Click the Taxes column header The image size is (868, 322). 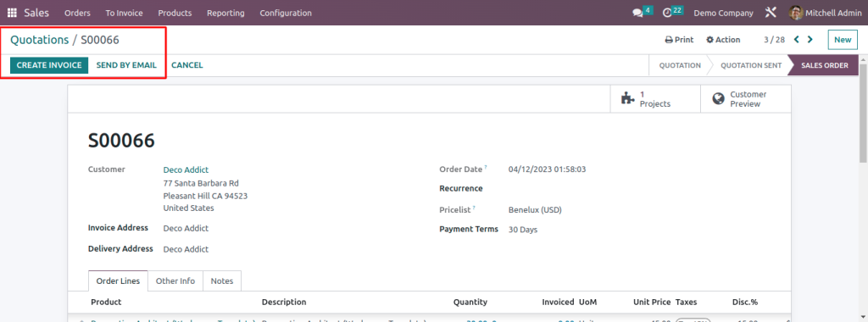(x=687, y=302)
